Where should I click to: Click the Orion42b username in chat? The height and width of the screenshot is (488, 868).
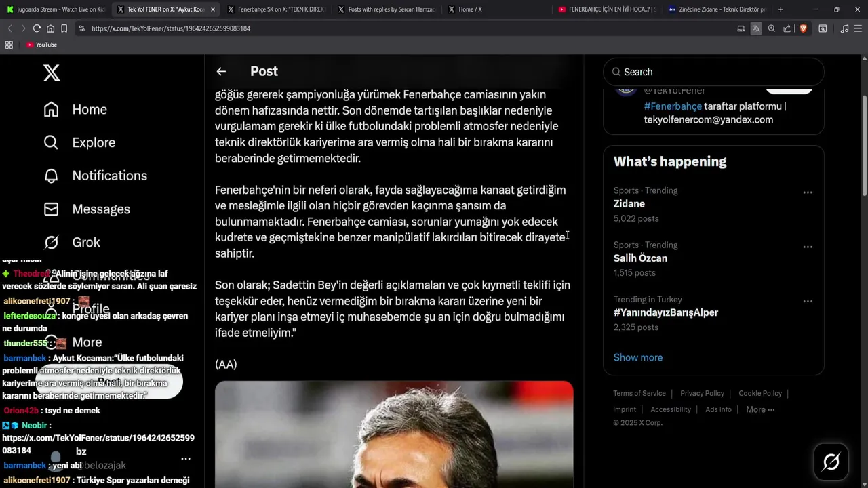pos(21,410)
